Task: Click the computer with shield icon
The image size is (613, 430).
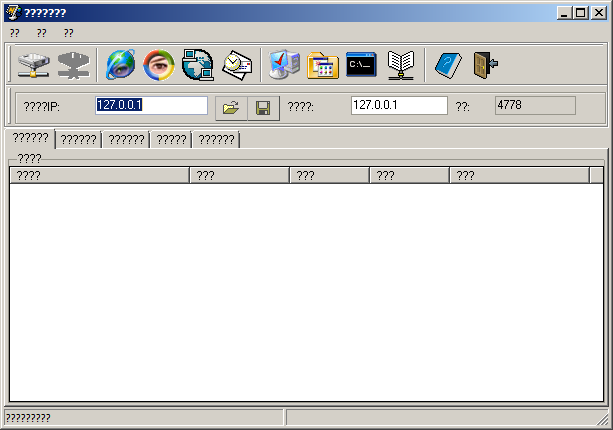Action: [284, 65]
